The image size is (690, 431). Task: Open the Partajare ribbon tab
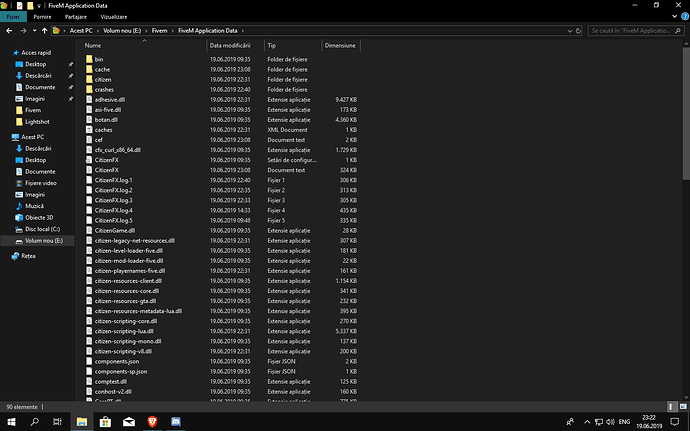76,17
